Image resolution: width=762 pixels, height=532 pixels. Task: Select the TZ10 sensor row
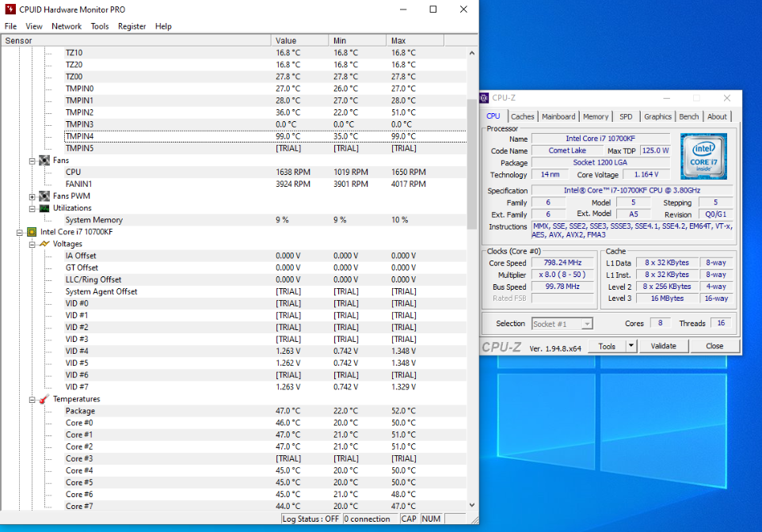(x=265, y=53)
